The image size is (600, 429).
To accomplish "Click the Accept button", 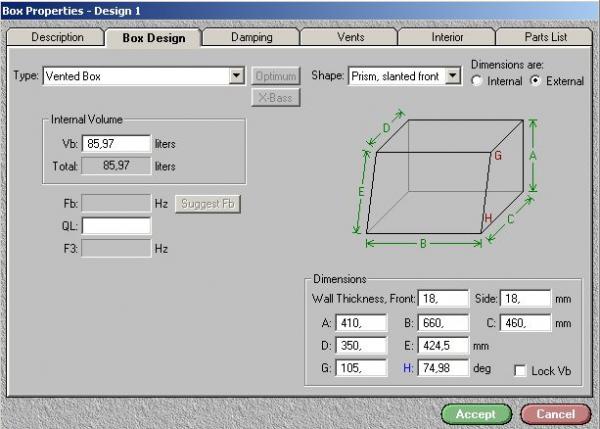I will click(476, 413).
